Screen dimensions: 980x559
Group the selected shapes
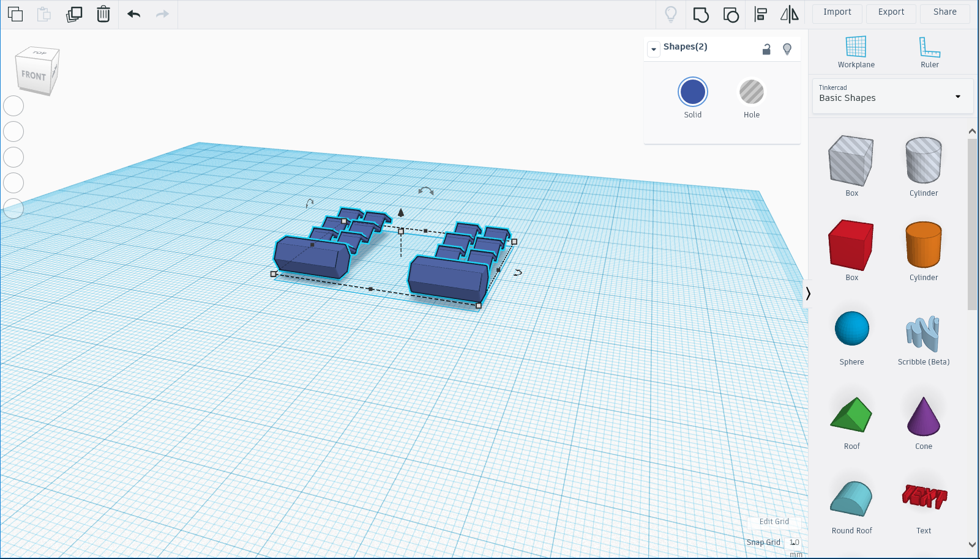click(700, 14)
